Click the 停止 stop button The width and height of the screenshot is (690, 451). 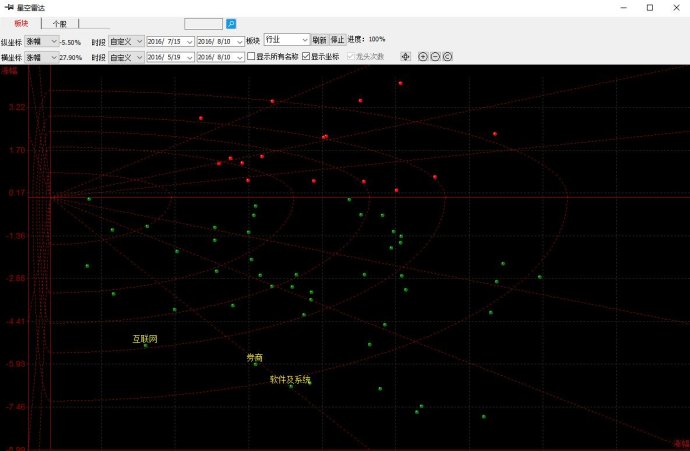pyautogui.click(x=338, y=40)
